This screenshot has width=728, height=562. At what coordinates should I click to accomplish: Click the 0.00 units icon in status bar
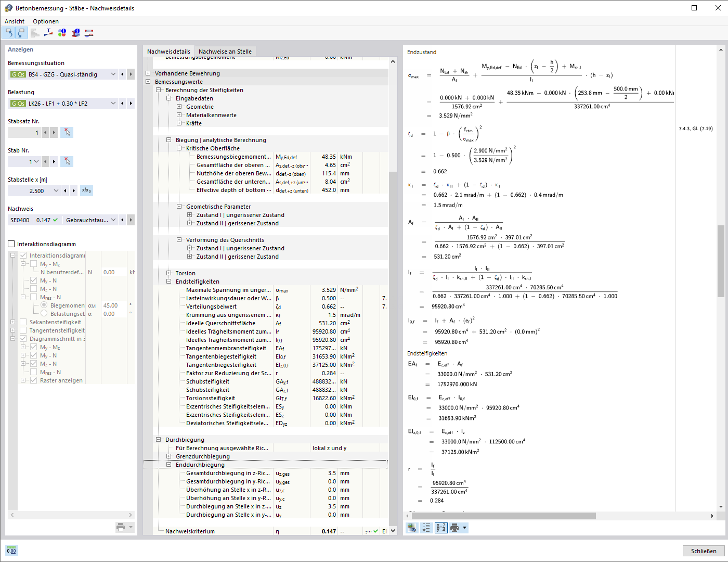11,551
